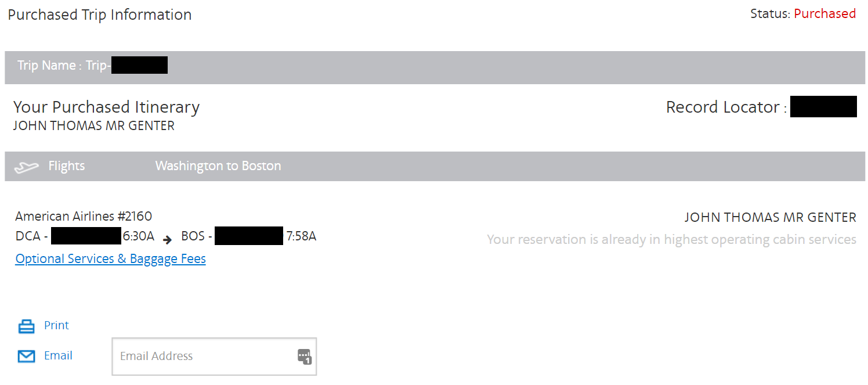Click the Flights section label

pyautogui.click(x=66, y=166)
